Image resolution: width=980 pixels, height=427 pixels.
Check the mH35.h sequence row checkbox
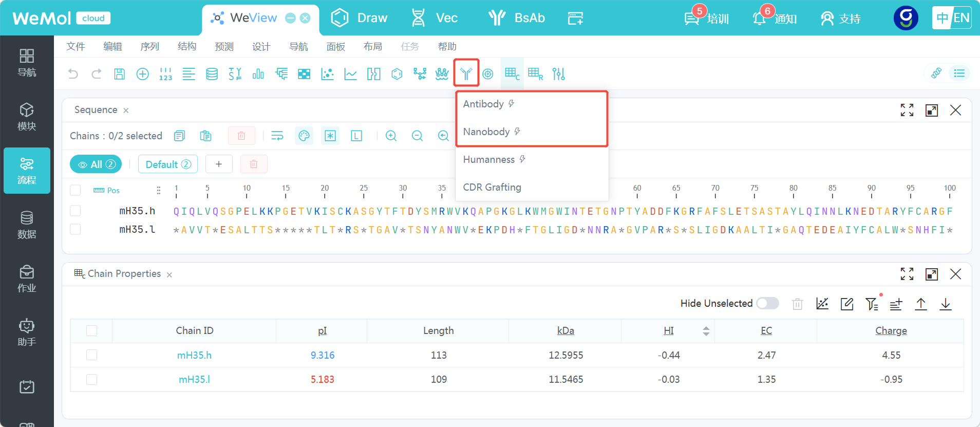[76, 211]
